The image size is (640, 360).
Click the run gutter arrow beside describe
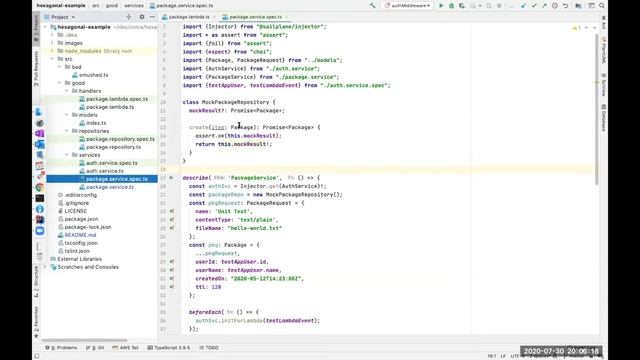coord(171,178)
